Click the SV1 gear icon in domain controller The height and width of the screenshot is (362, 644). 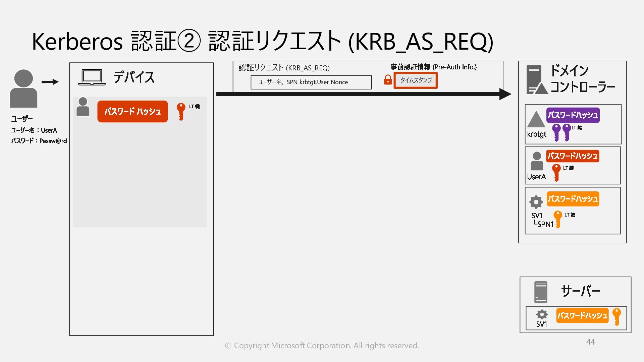536,202
